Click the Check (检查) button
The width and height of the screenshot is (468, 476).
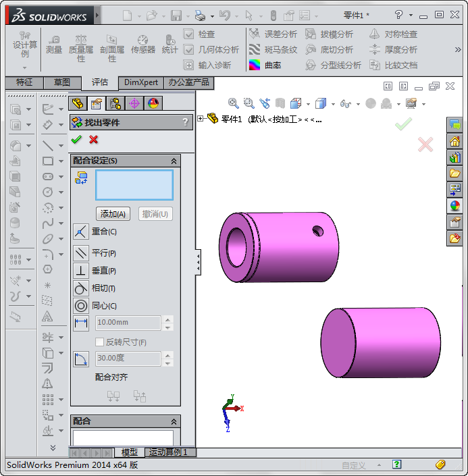[x=199, y=34]
